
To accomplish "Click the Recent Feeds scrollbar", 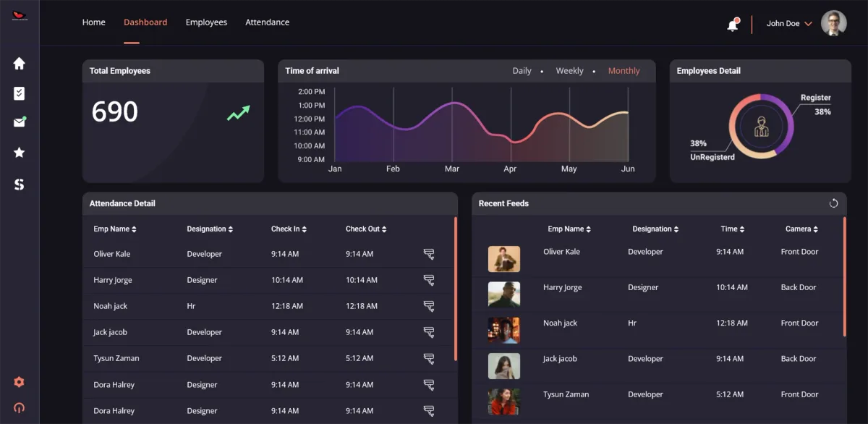I will point(844,277).
